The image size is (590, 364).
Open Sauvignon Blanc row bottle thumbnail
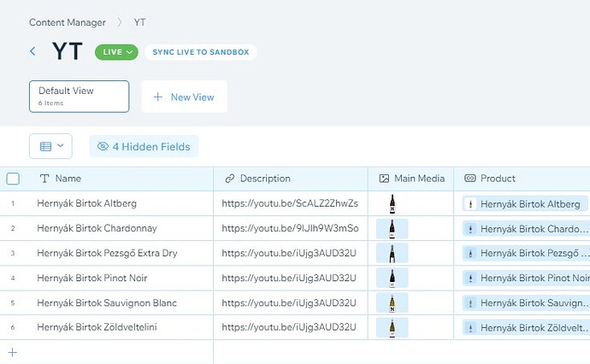point(392,303)
